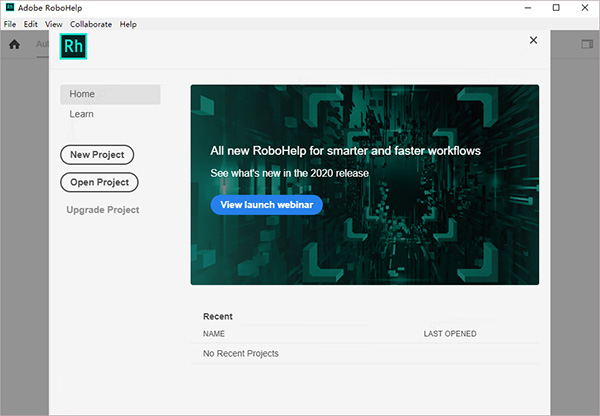Click the New Project button

pyautogui.click(x=97, y=154)
